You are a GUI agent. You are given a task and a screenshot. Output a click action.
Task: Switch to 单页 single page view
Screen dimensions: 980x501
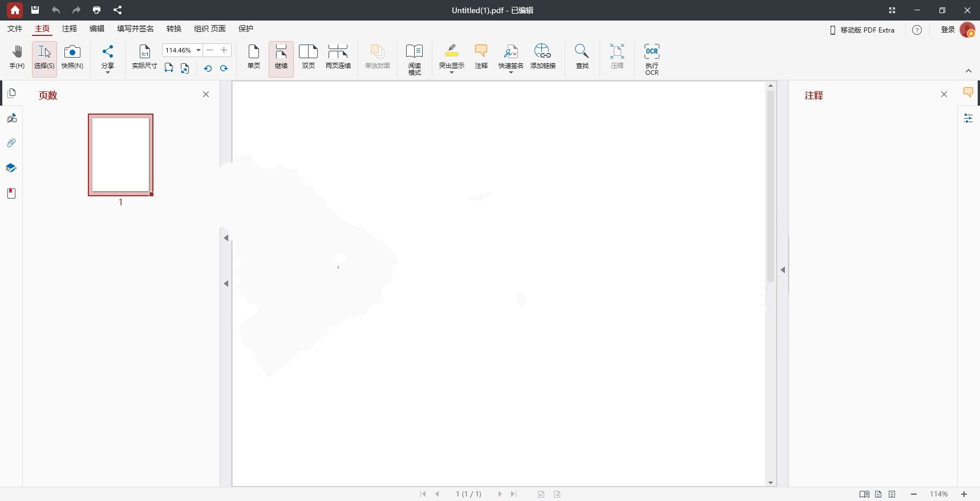[x=254, y=58]
